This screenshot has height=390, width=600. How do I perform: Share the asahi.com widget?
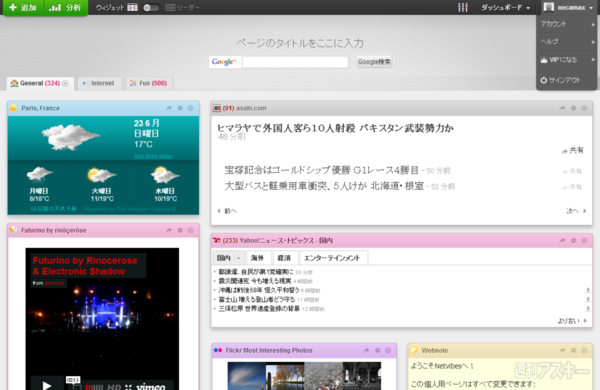(562, 108)
